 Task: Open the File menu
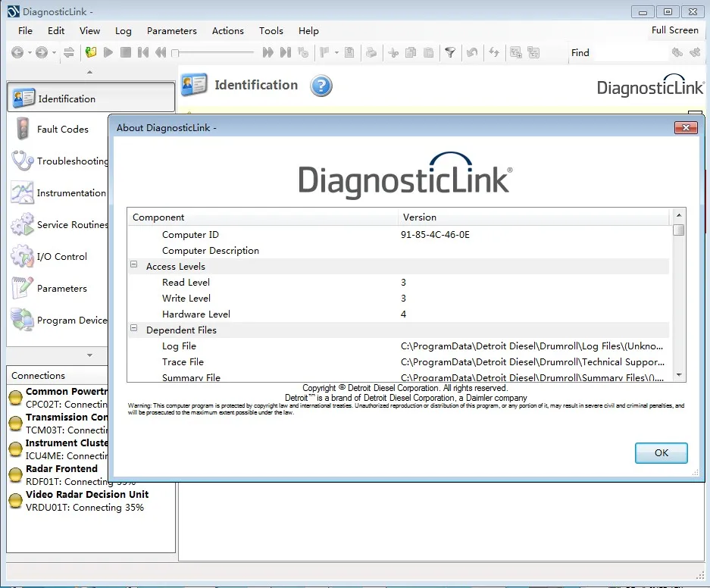coord(25,31)
